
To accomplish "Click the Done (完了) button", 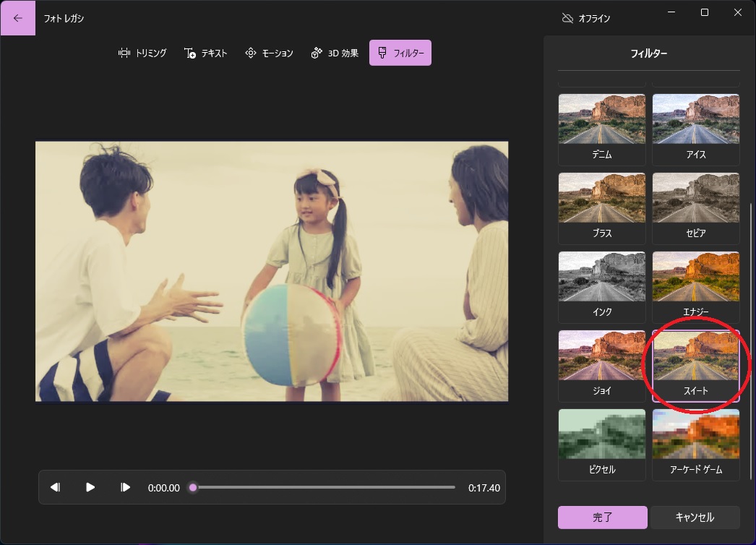I will [602, 517].
